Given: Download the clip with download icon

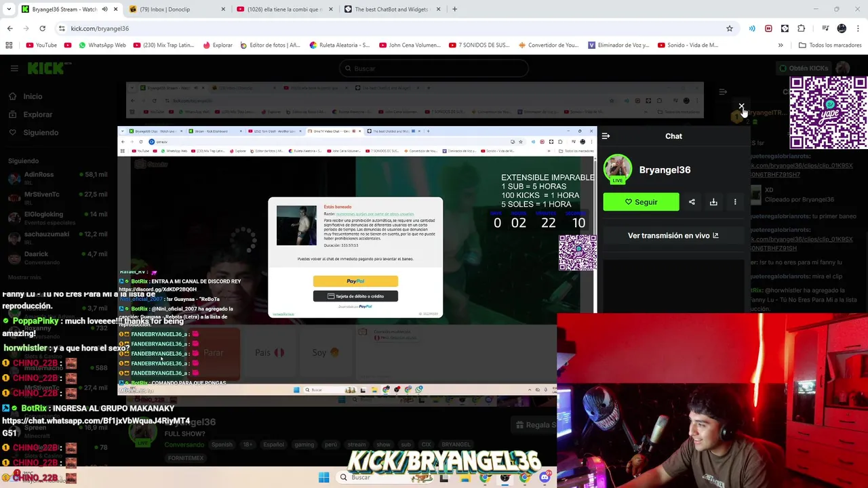Looking at the screenshot, I should click(x=713, y=202).
